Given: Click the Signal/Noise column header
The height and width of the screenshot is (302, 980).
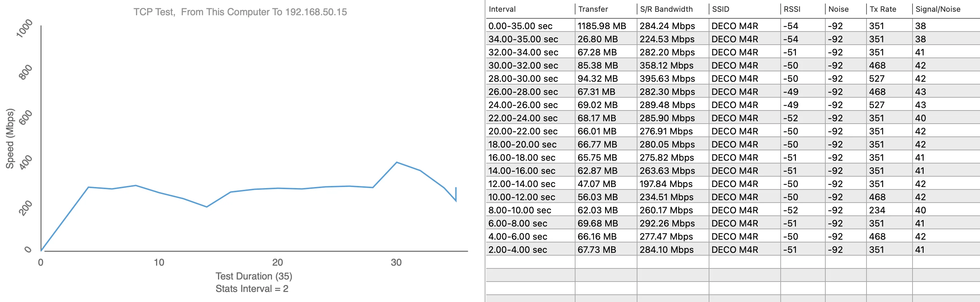Looking at the screenshot, I should coord(938,9).
